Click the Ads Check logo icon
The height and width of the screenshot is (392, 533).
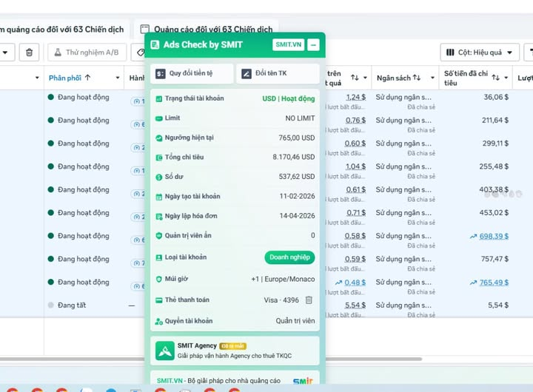coord(155,45)
